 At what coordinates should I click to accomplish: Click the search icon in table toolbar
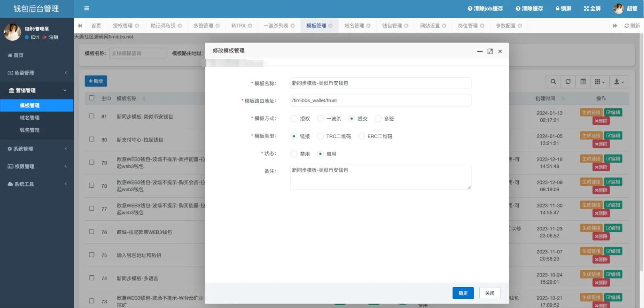pos(553,82)
